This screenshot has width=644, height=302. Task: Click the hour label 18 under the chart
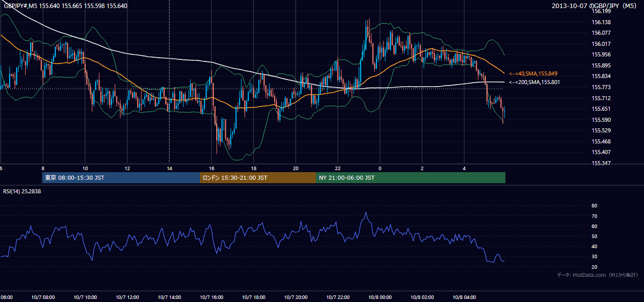(253, 169)
